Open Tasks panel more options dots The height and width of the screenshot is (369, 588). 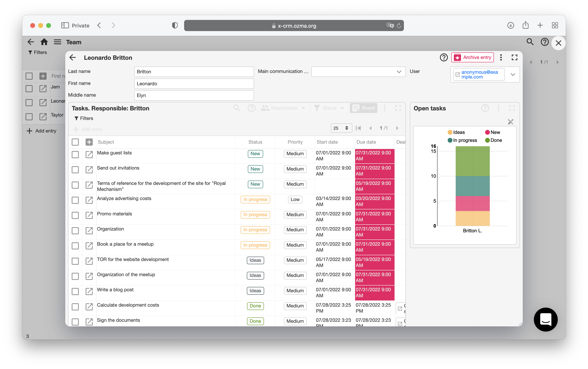pyautogui.click(x=384, y=108)
